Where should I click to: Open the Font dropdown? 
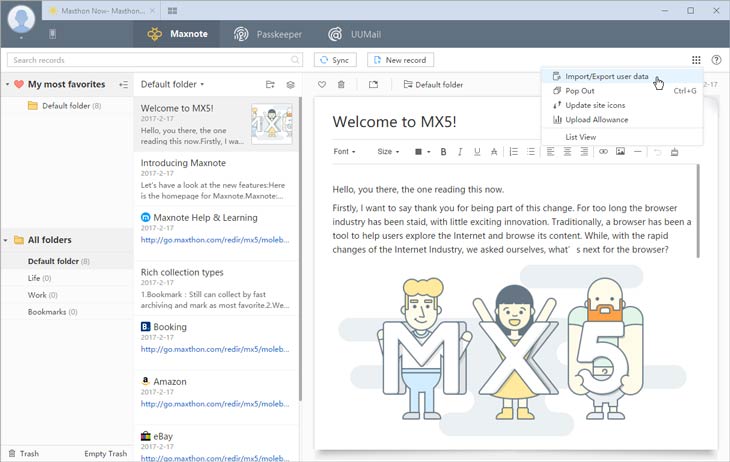pos(345,151)
